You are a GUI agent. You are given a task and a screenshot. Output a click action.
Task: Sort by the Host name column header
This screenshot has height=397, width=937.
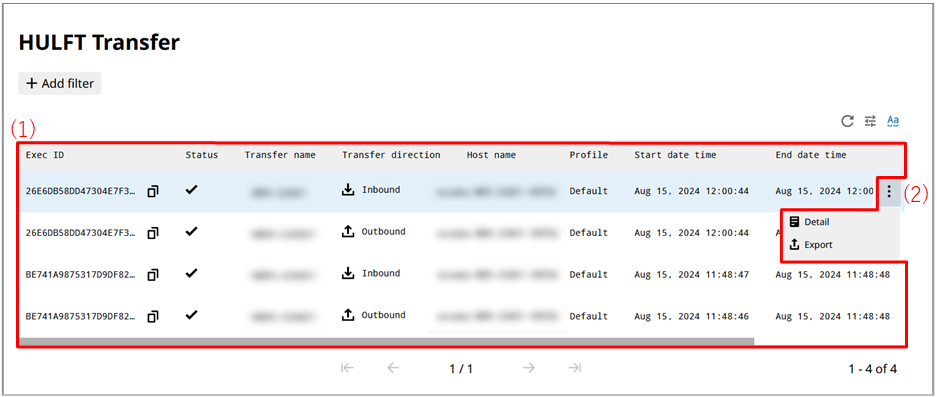(x=491, y=155)
